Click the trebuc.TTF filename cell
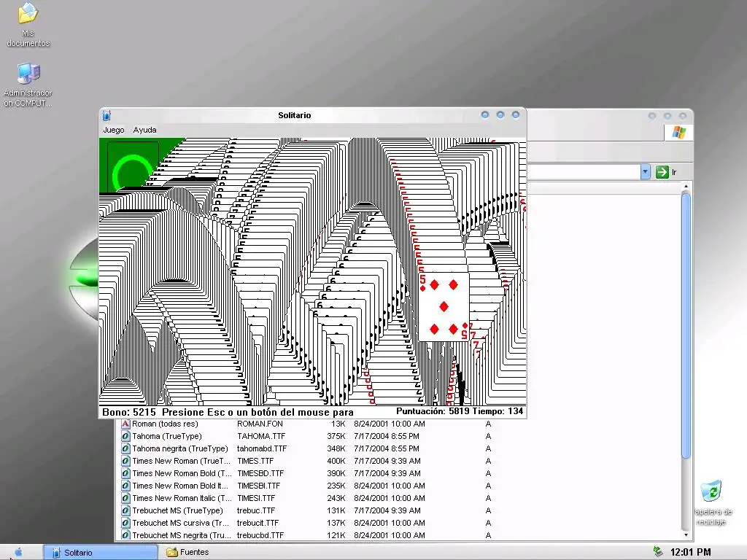 [256, 510]
